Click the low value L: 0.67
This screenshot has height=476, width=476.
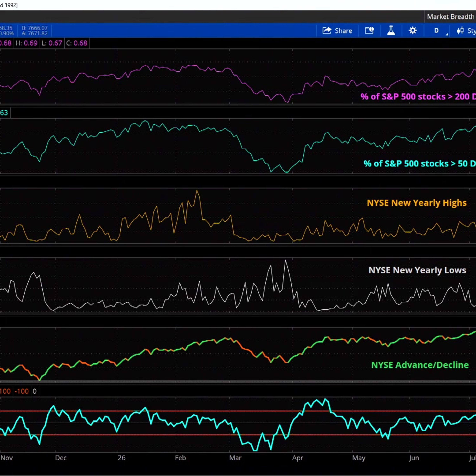52,43
